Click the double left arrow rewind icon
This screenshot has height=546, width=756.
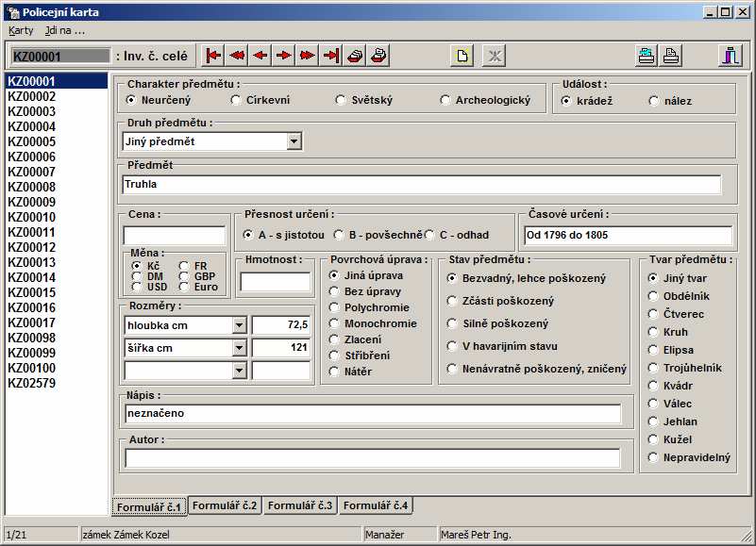pyautogui.click(x=237, y=56)
